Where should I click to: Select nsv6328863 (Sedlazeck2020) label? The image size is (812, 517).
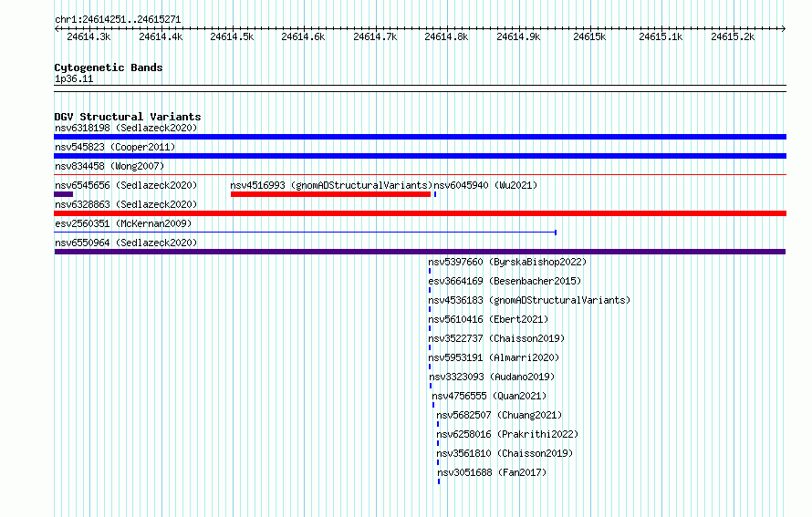[126, 204]
